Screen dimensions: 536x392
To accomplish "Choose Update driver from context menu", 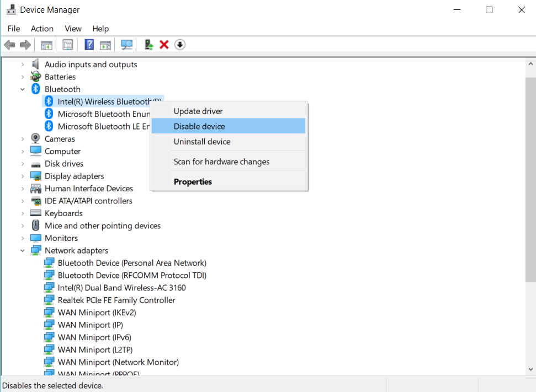I will (x=229, y=111).
